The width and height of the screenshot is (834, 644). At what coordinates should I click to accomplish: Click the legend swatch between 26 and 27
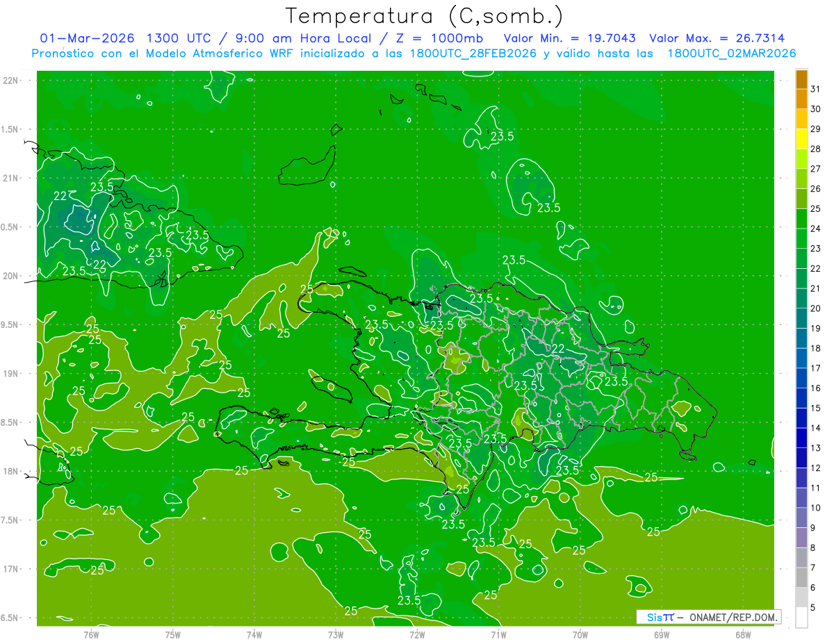[801, 179]
